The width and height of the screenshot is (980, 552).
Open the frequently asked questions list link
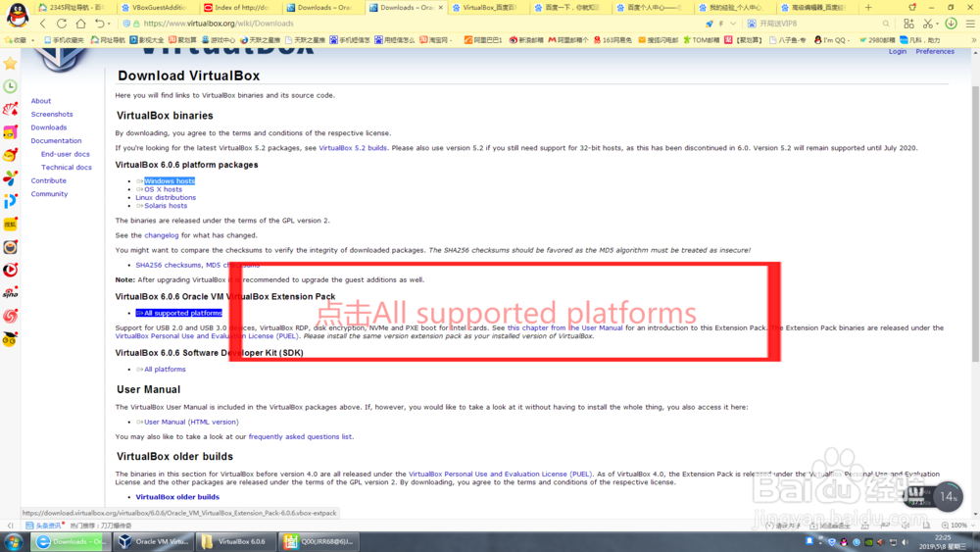pos(300,437)
